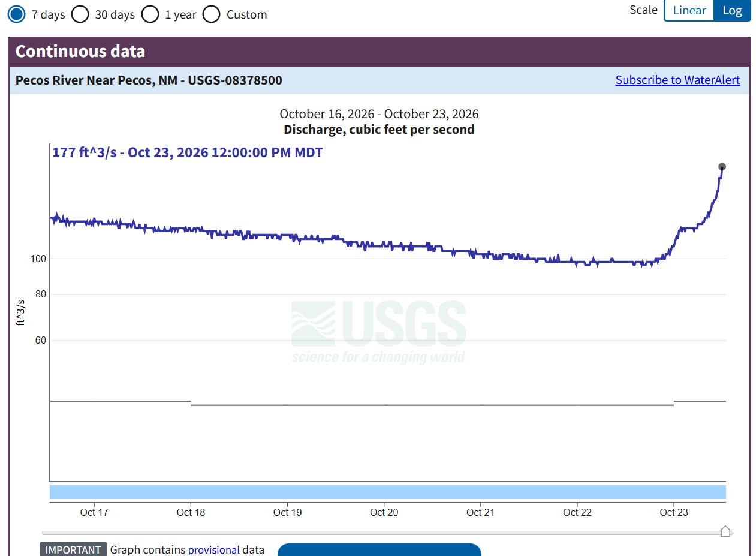Click the 80 y-axis tick label
Image resolution: width=756 pixels, height=556 pixels.
click(x=40, y=294)
